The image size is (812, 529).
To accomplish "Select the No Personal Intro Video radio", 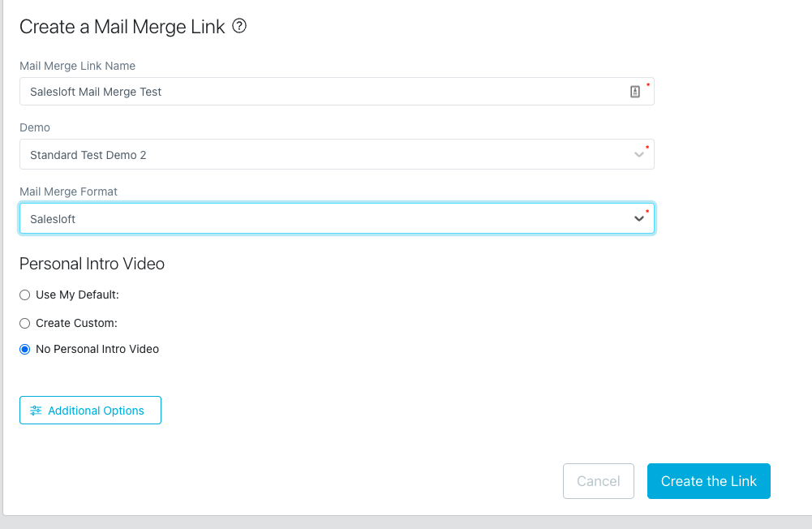I will (25, 350).
